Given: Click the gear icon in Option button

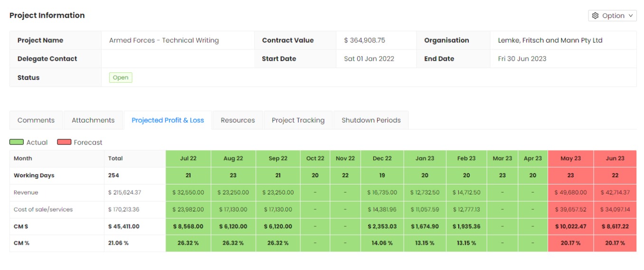Looking at the screenshot, I should coord(596,16).
